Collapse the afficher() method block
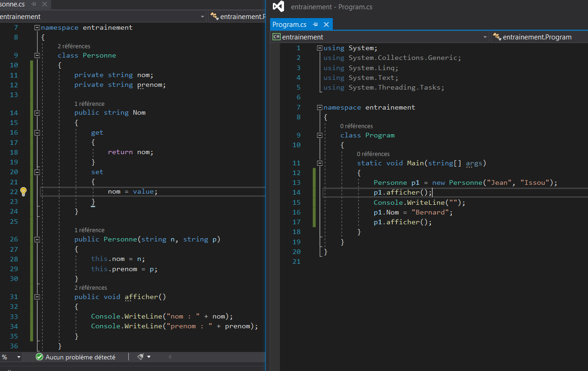This screenshot has width=588, height=371. click(x=37, y=297)
